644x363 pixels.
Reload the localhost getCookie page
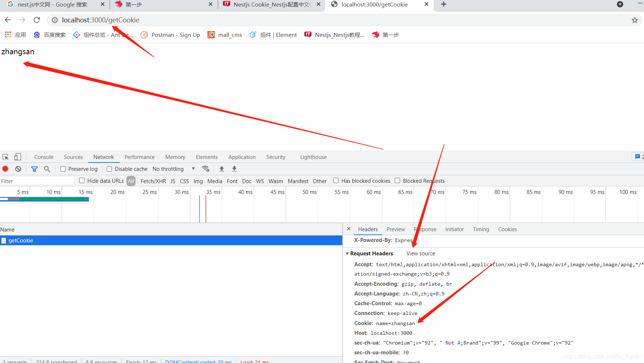click(x=37, y=20)
